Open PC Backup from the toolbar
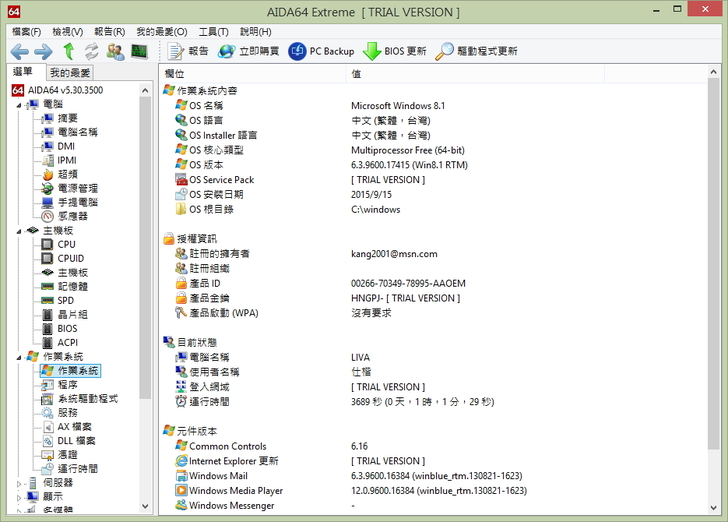The width and height of the screenshot is (728, 522). pos(321,51)
